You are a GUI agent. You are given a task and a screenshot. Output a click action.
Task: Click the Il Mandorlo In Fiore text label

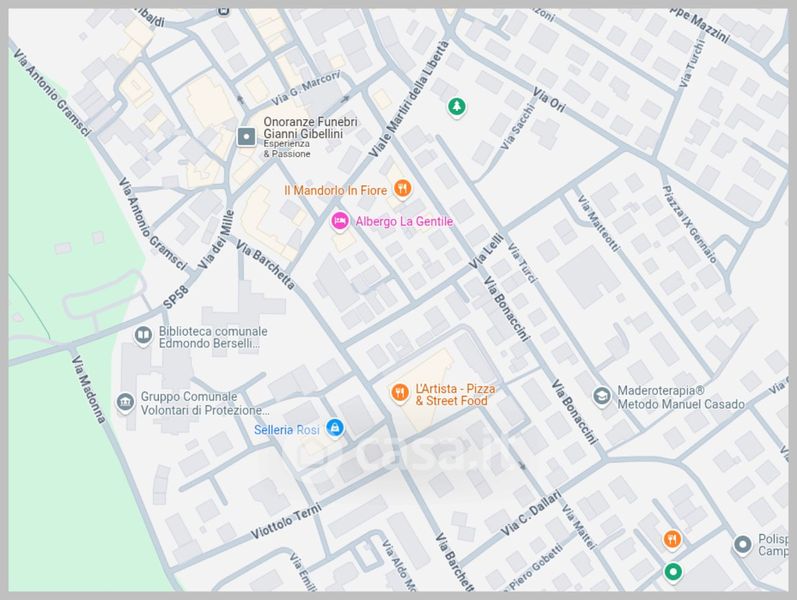(337, 189)
